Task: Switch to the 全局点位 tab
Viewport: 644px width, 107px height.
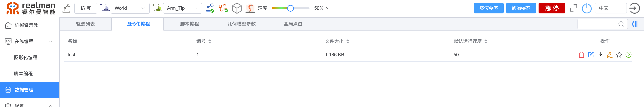Action: [x=293, y=24]
